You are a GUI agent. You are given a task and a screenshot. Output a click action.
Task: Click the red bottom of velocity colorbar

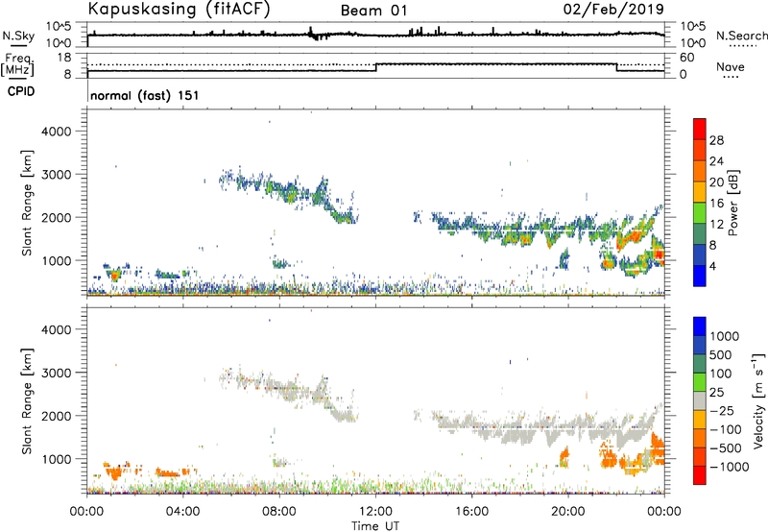point(700,475)
